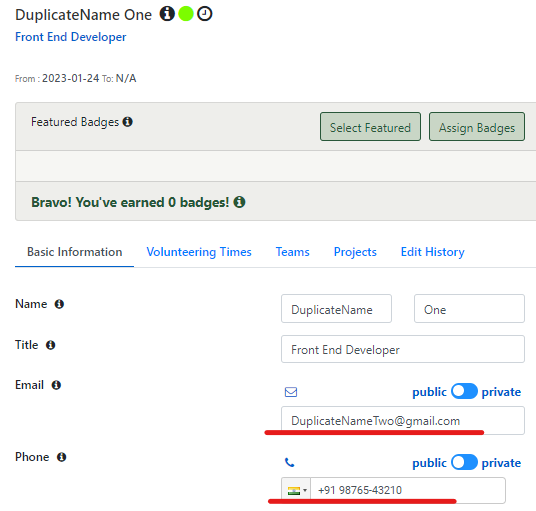Viewport: 536px width, 511px height.
Task: Click info icon after badges earned message
Action: [x=239, y=202]
